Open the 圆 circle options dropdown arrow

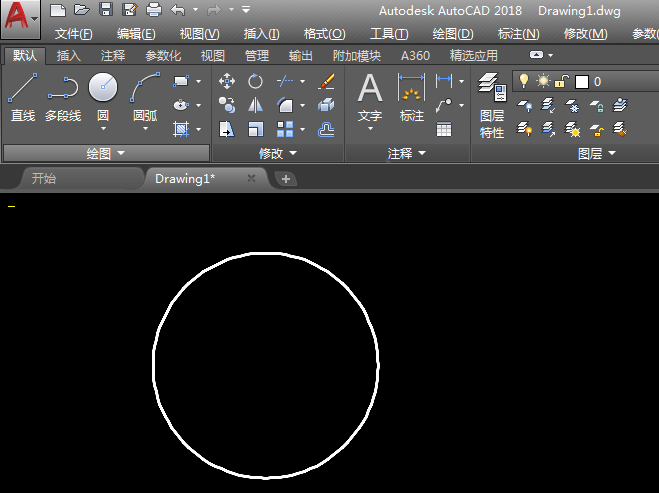pos(102,129)
